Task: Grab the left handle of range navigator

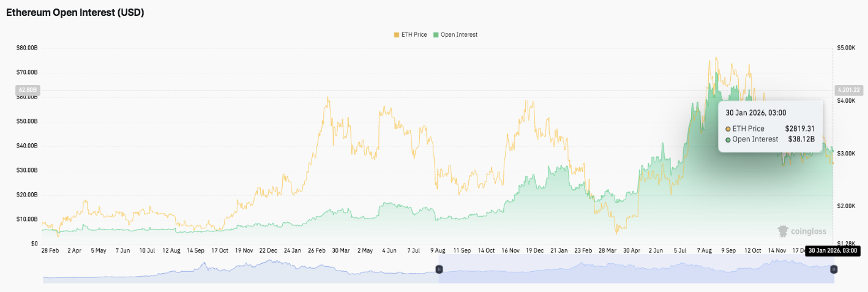Action: (x=439, y=269)
